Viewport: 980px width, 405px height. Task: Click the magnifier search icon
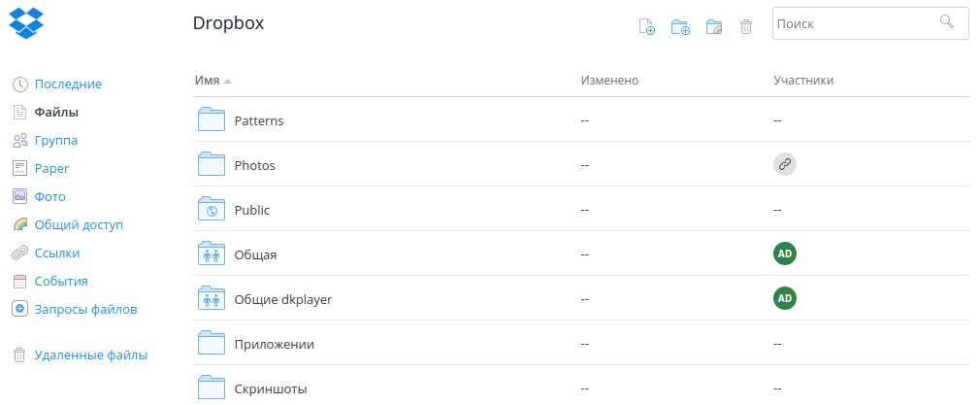(947, 22)
